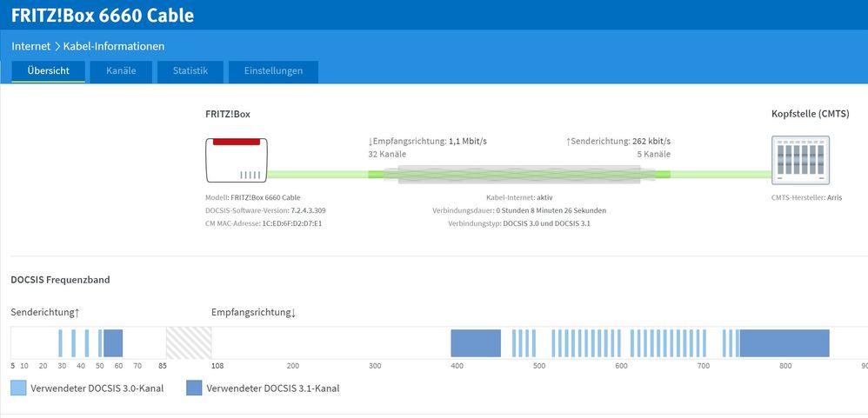Click the DOCSIS 3.1 downstream block near 800 MHz
Image resolution: width=868 pixels, height=418 pixels.
point(785,343)
